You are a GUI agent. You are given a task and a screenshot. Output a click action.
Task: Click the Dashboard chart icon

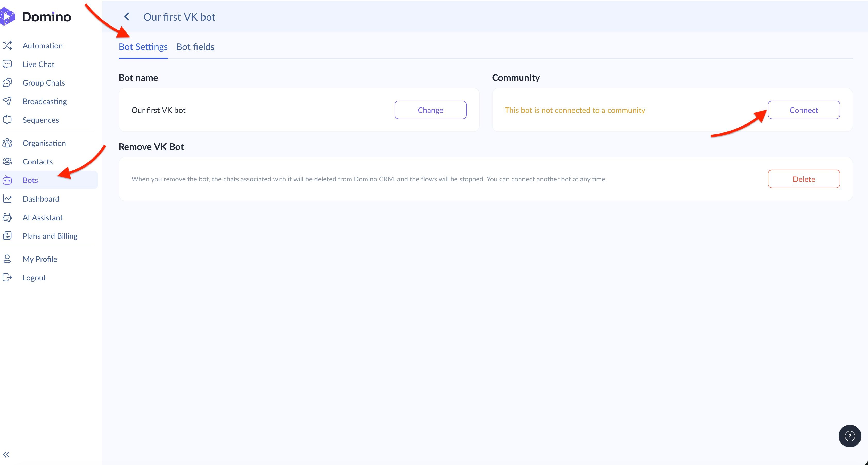pos(7,199)
